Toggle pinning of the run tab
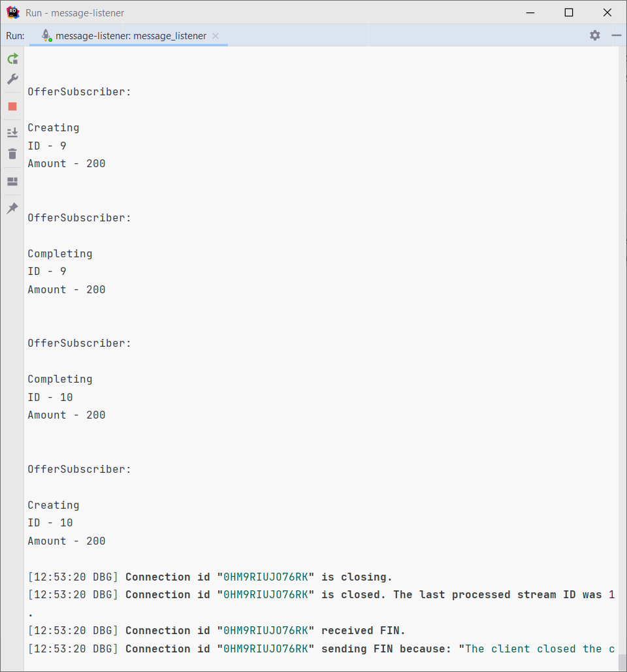627x672 pixels. pyautogui.click(x=12, y=208)
